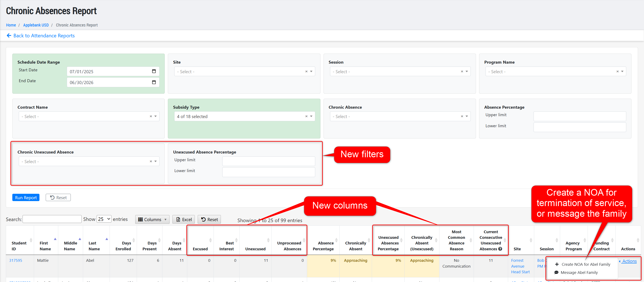Open the Show entries count selector
The width and height of the screenshot is (644, 282).
pyautogui.click(x=104, y=219)
